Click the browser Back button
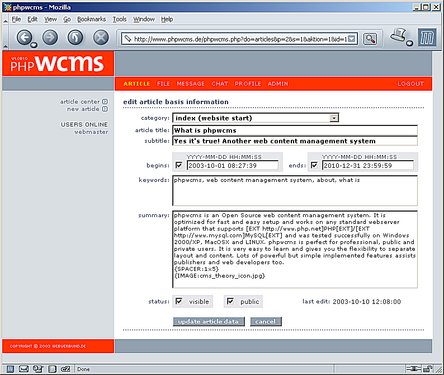This screenshot has height=375, width=444. click(x=24, y=37)
